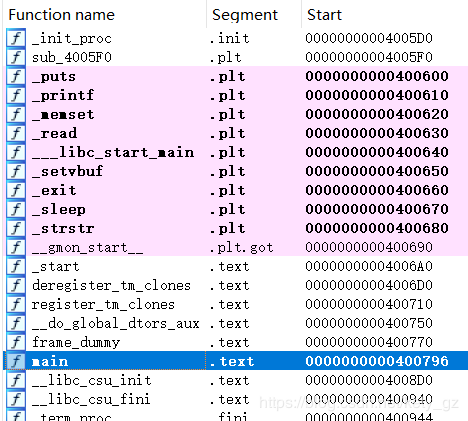Click the start address 0000000000400796
This screenshot has height=421, width=468.
377,361
